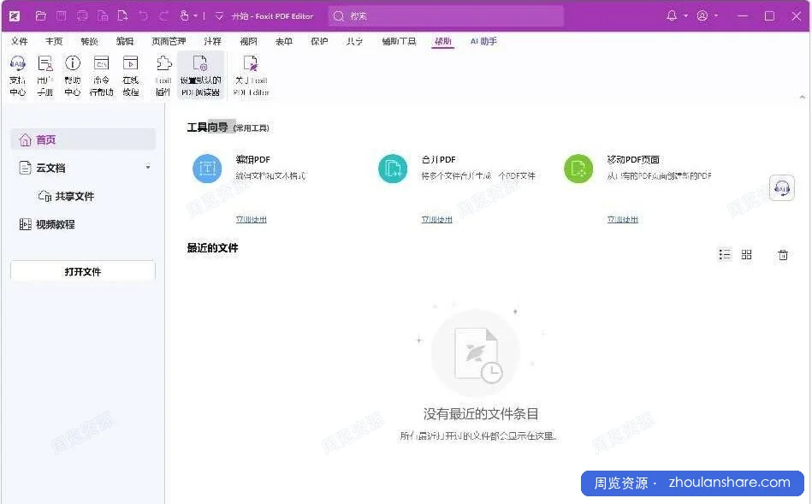This screenshot has height=504, width=812.
Task: Switch to the 页面管理 ribbon tab
Action: pyautogui.click(x=169, y=41)
